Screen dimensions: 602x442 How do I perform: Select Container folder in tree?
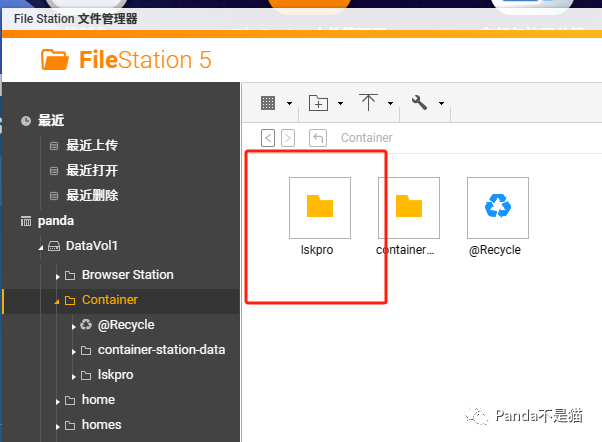click(x=110, y=300)
